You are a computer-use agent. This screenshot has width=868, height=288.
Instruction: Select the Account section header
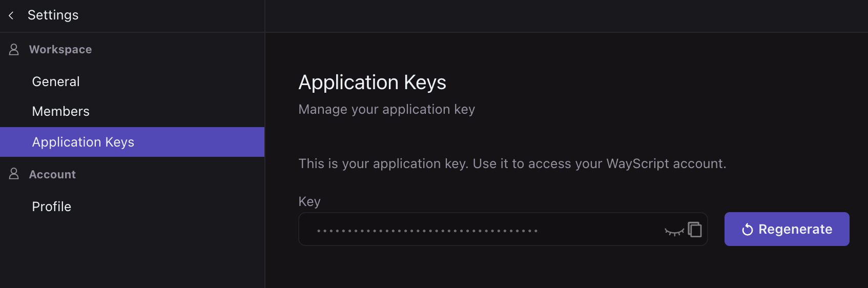(52, 174)
